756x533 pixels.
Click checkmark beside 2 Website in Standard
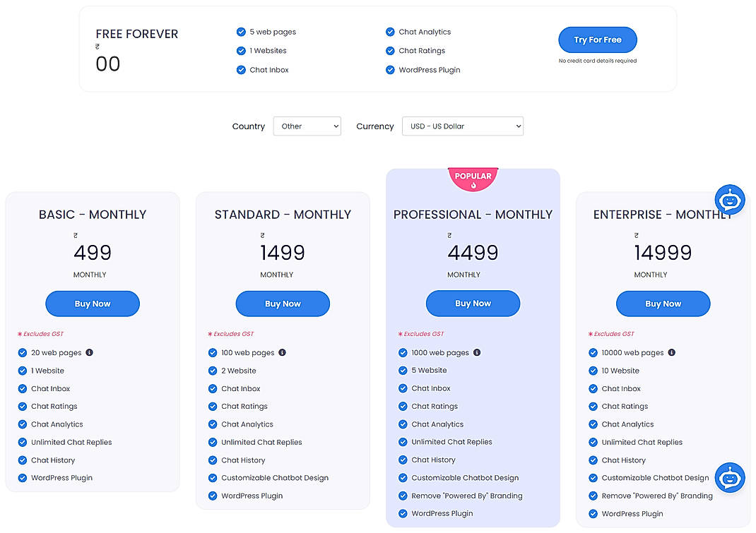tap(213, 371)
